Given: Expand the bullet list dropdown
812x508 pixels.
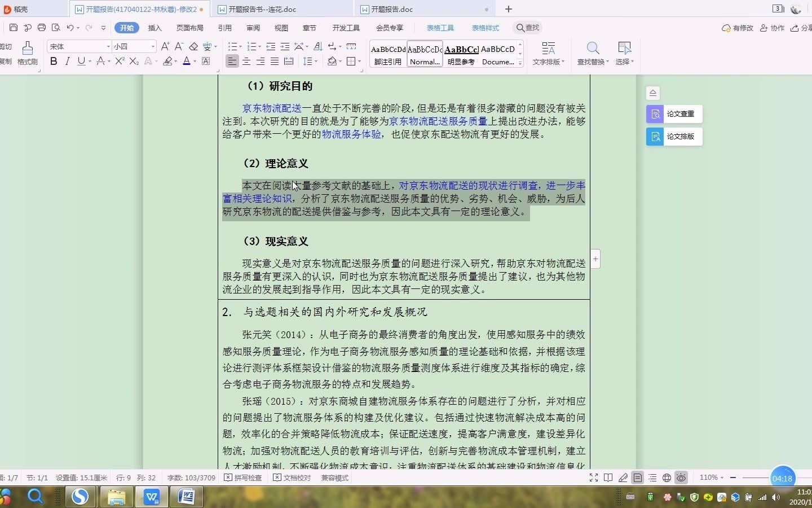Looking at the screenshot, I should coord(241,47).
